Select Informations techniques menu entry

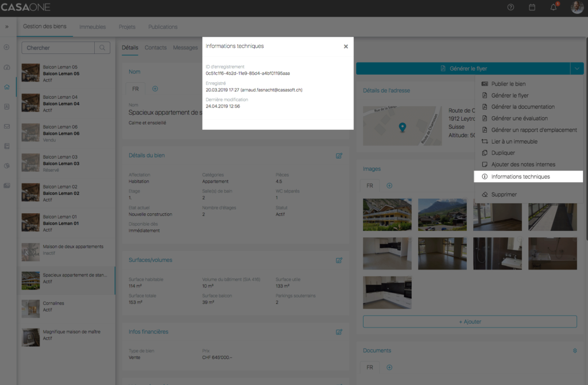[x=520, y=176]
